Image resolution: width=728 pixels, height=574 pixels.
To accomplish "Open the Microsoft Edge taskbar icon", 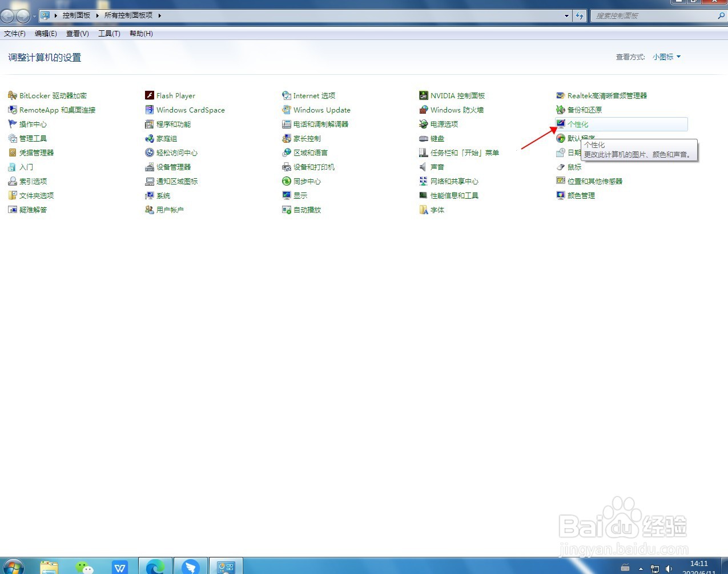I will coord(155,567).
